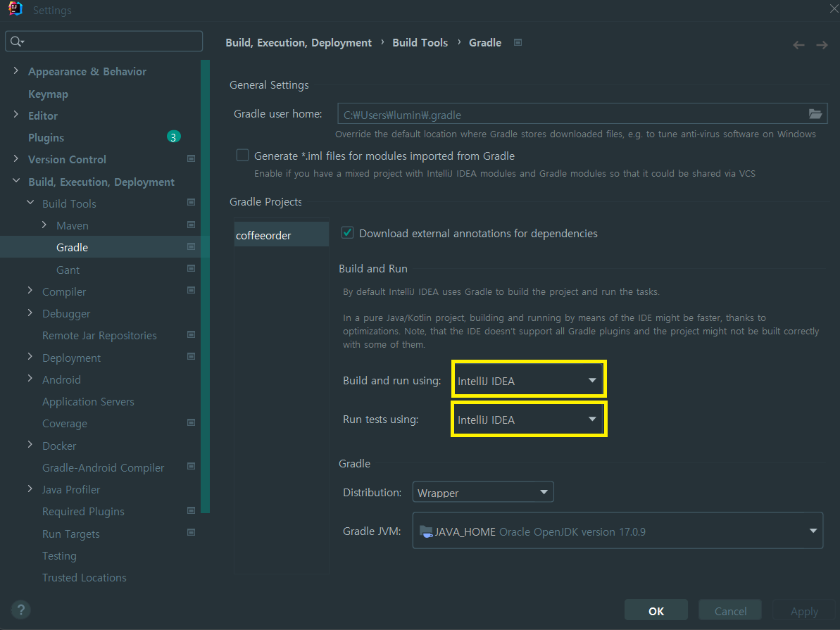Collapse Build, Execution, Deployment section
This screenshot has height=630, width=840.
(15, 181)
